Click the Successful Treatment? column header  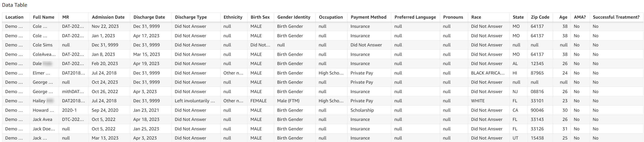[x=616, y=17]
